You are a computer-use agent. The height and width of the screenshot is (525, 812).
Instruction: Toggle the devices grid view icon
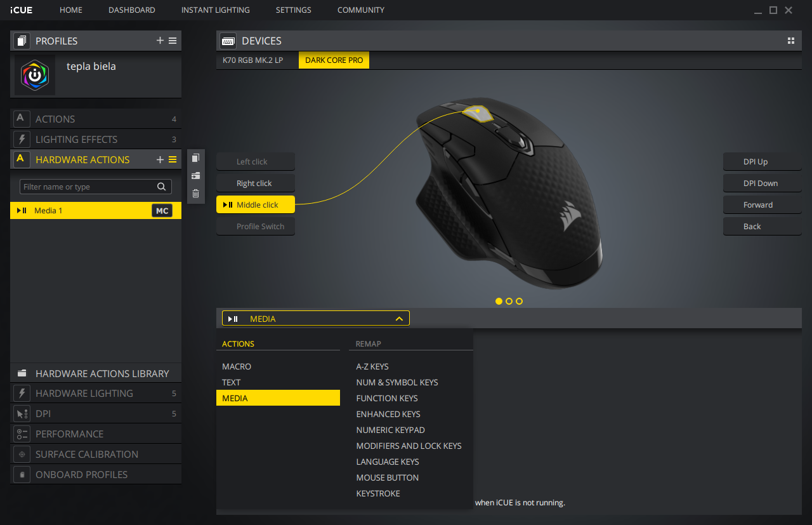click(791, 41)
